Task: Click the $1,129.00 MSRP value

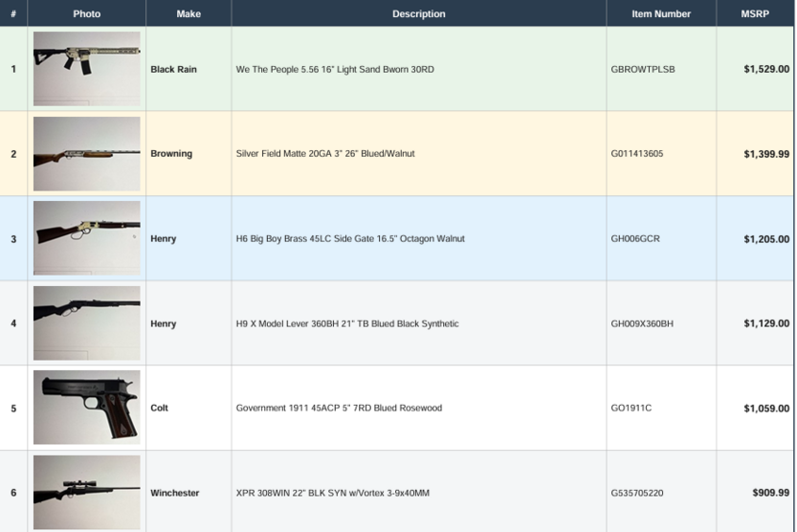Action: coord(766,323)
